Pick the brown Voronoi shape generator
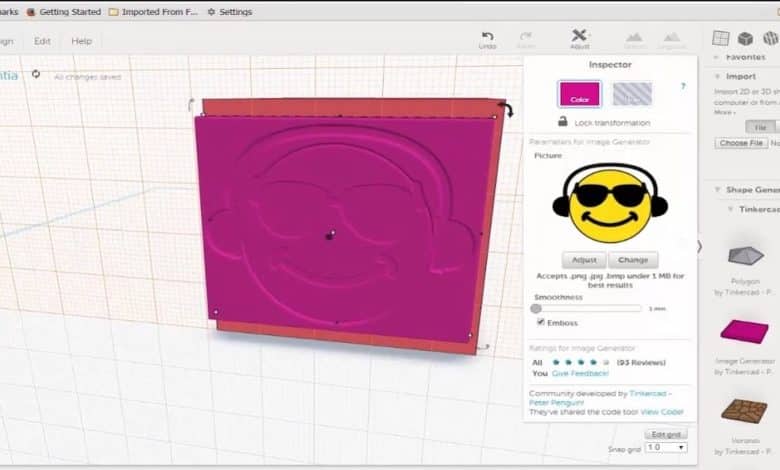Screen dimensions: 780x470 [745, 410]
